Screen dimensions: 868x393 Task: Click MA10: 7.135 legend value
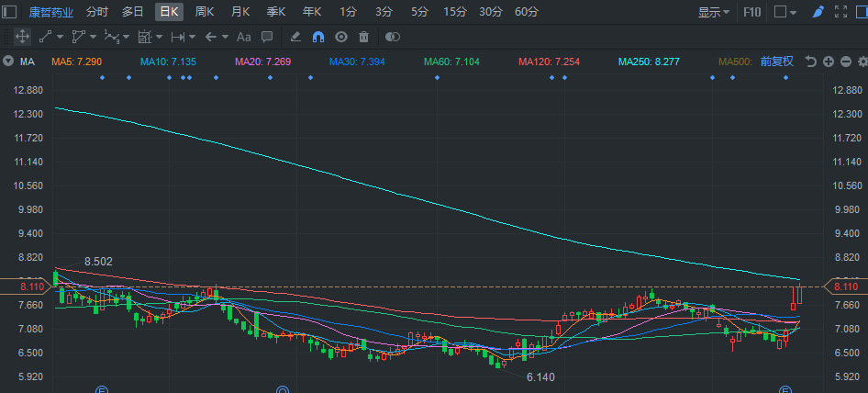click(168, 62)
